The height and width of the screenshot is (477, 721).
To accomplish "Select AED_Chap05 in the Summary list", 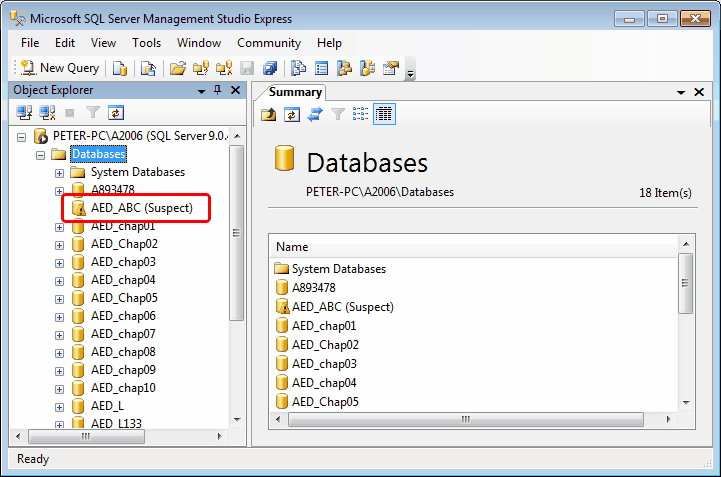I will pos(325,402).
